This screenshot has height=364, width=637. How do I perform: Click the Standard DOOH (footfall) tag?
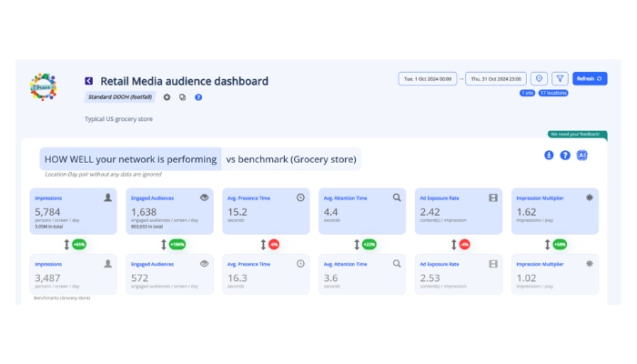120,96
